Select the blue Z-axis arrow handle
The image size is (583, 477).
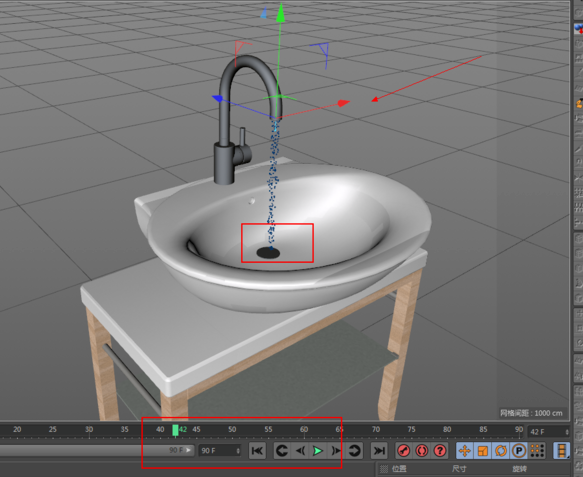tap(218, 99)
